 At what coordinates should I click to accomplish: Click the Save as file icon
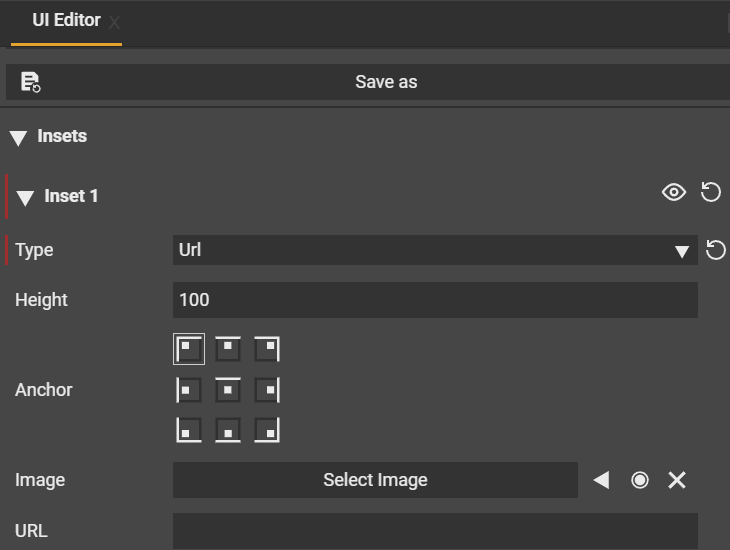[x=30, y=82]
